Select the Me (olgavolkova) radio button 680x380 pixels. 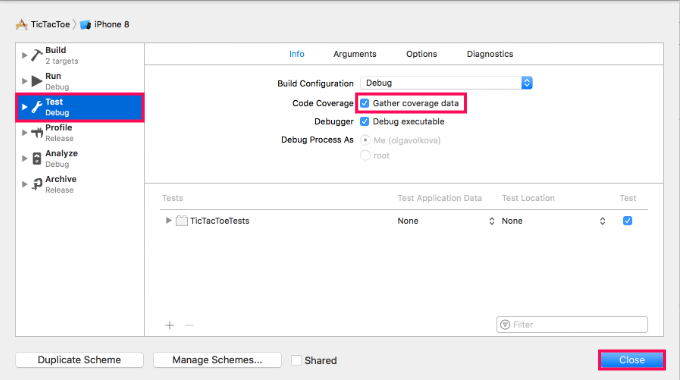(x=365, y=140)
